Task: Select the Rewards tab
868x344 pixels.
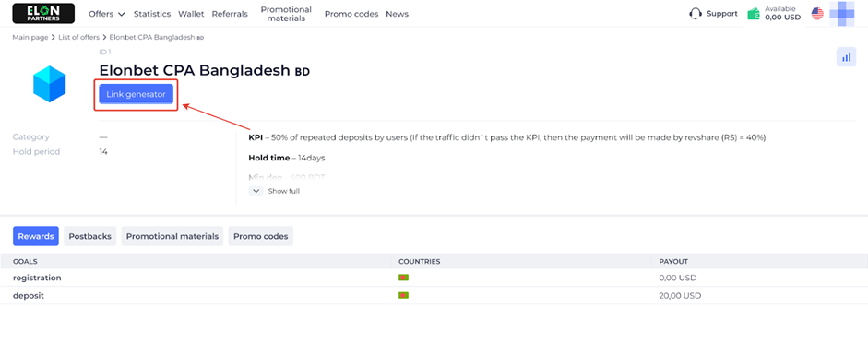Action: point(35,236)
